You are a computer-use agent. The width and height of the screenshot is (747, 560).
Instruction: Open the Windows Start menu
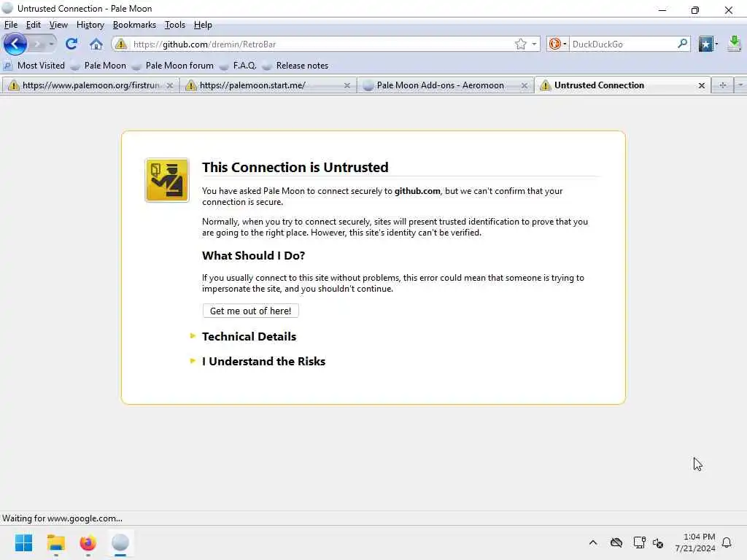[x=23, y=542]
